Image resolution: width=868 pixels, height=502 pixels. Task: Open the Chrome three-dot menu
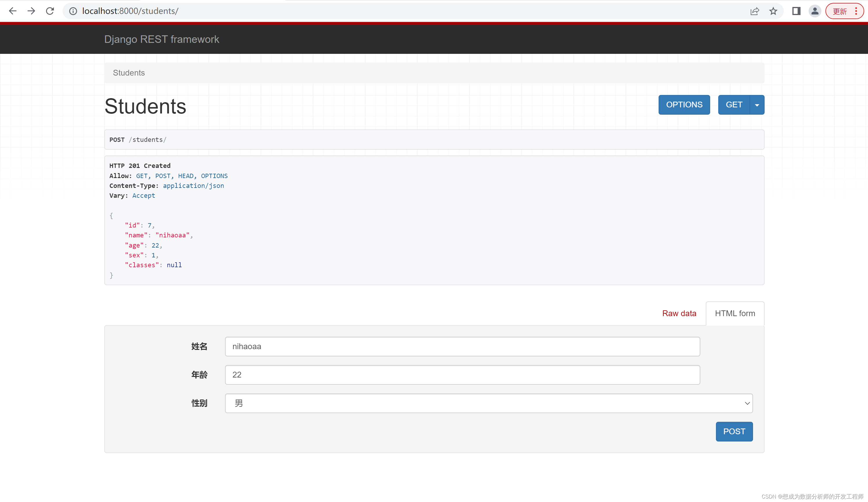(x=856, y=11)
